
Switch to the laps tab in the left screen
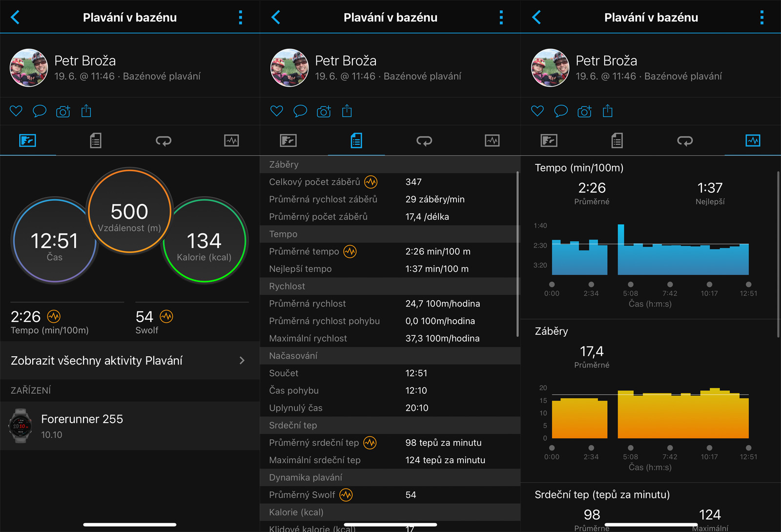163,141
